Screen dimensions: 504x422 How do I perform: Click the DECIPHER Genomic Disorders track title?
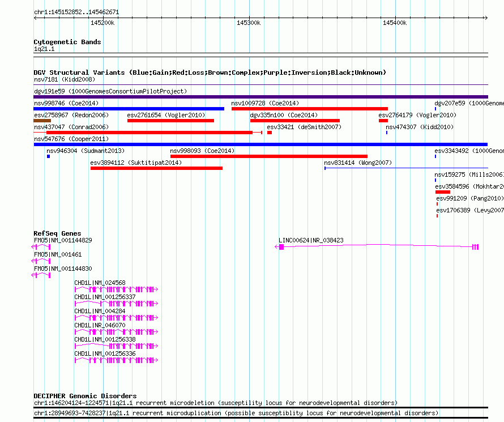85,396
